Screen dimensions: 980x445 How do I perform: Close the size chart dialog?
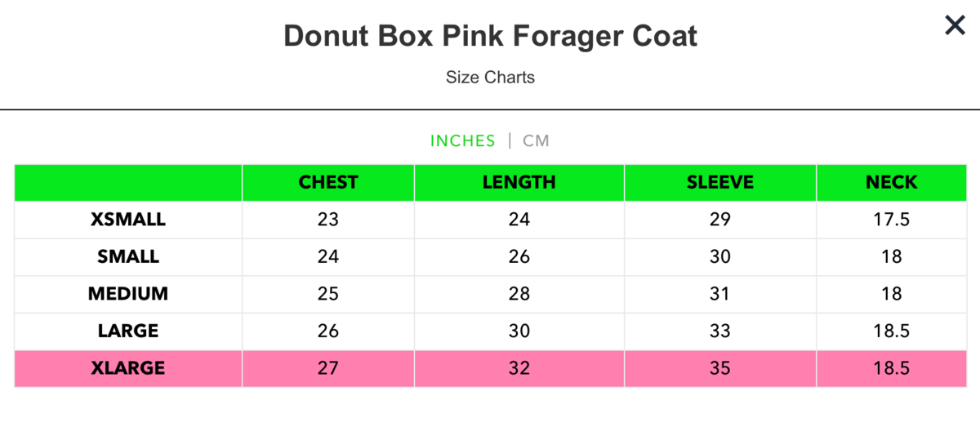pos(955,26)
